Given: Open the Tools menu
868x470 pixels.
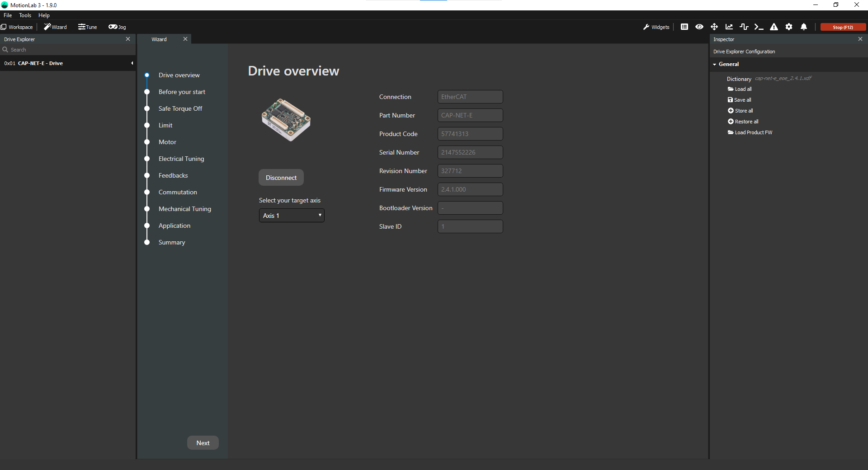Looking at the screenshot, I should 25,15.
